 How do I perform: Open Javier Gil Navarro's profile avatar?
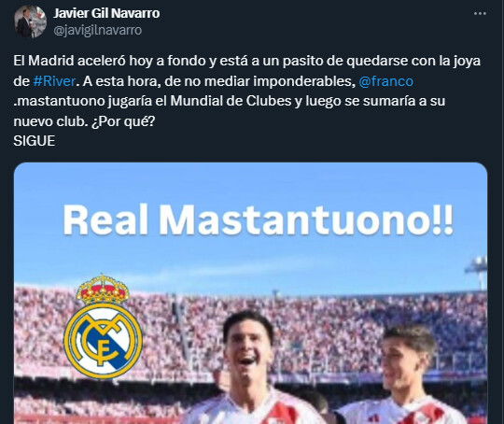click(x=30, y=21)
